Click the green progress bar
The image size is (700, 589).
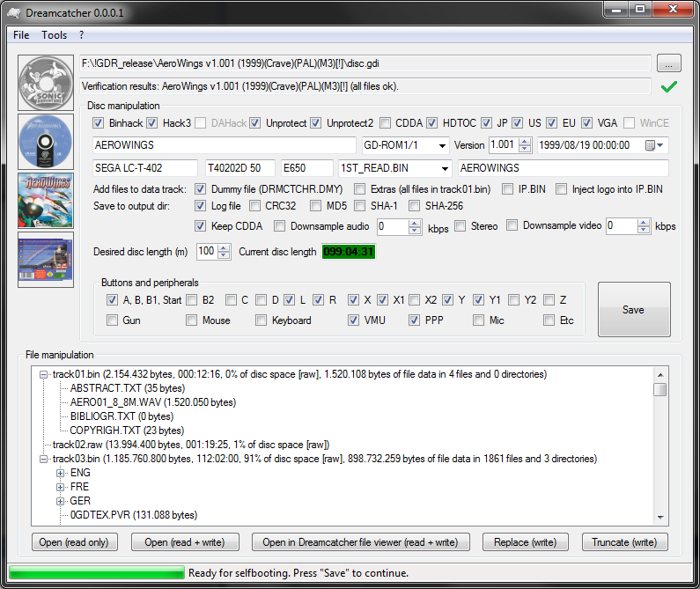pyautogui.click(x=97, y=573)
